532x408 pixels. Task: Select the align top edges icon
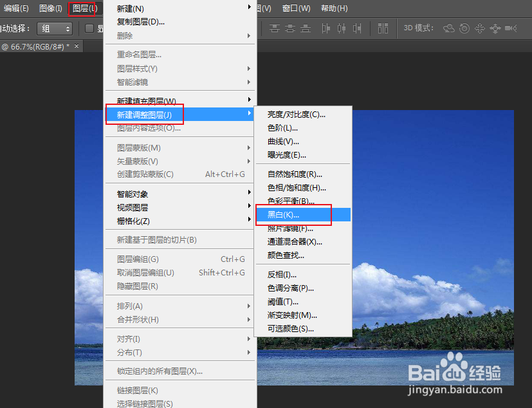273,28
